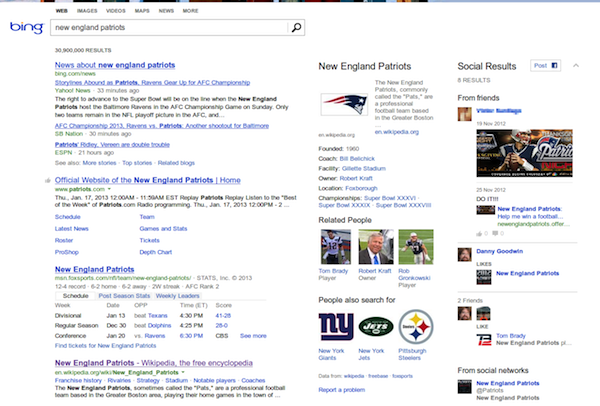The image size is (600, 406).
Task: Click the Gillette Stadium link
Action: coord(364,169)
